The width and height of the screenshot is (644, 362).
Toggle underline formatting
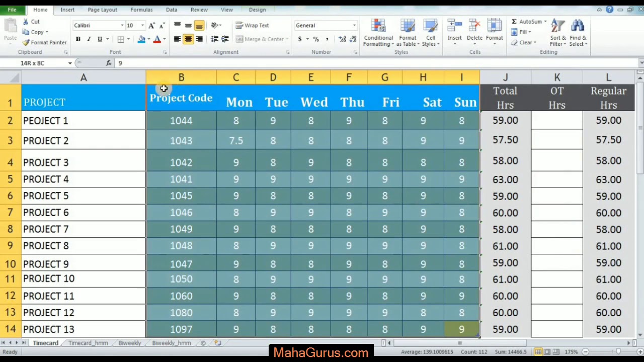[x=100, y=39]
